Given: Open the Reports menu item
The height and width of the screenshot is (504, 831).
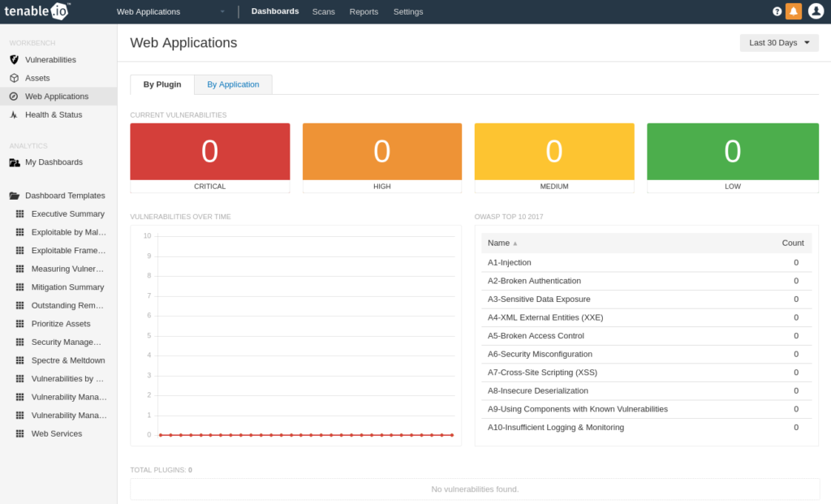Looking at the screenshot, I should point(364,11).
